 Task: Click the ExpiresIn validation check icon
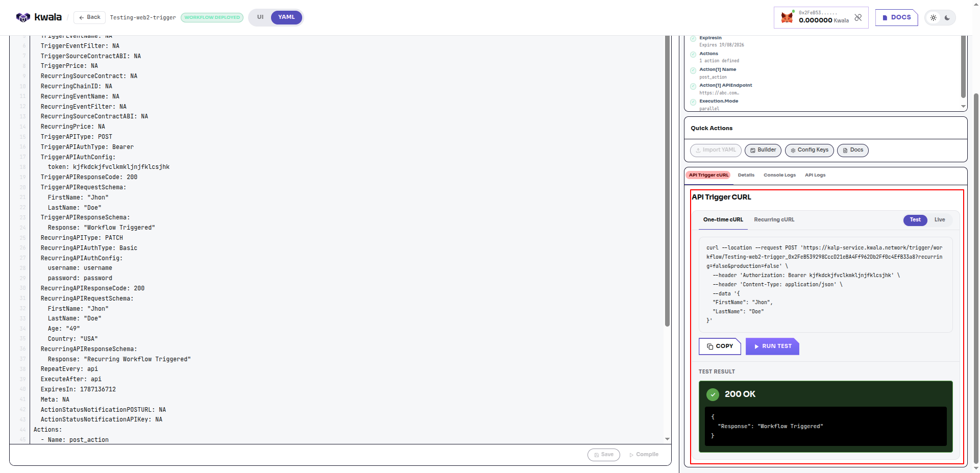point(693,39)
